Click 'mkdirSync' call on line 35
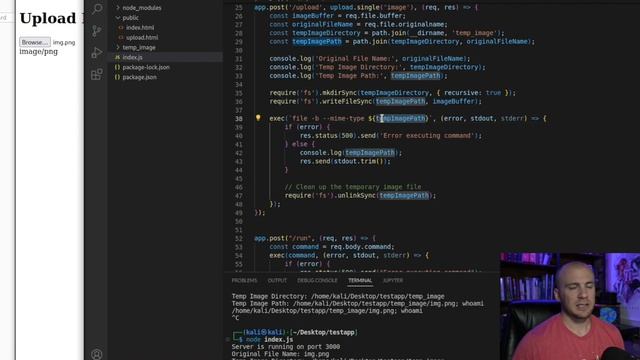Viewport: 640px width, 360px height. click(340, 93)
